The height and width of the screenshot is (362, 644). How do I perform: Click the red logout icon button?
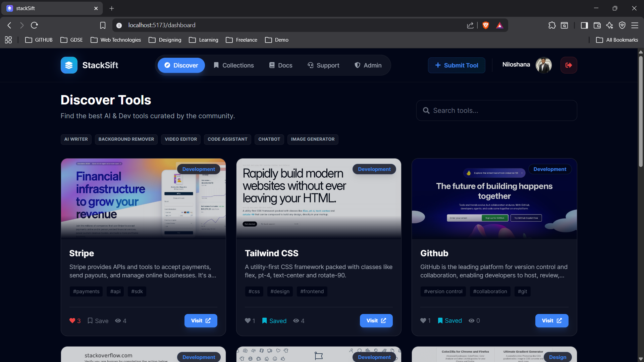coord(569,65)
